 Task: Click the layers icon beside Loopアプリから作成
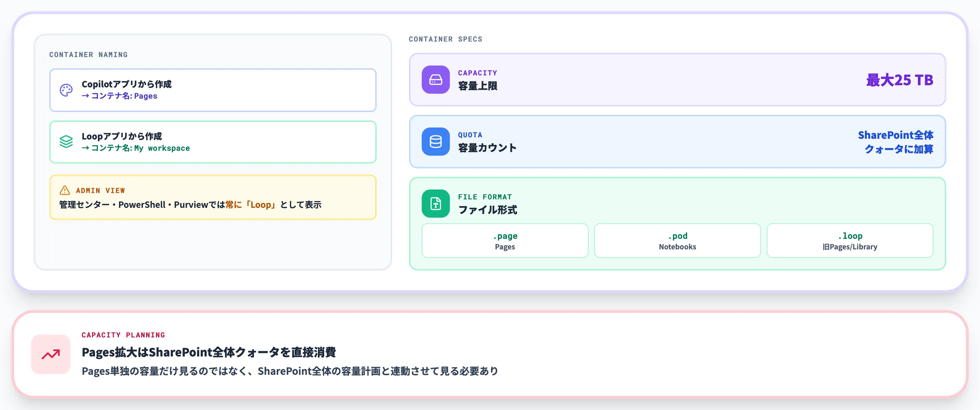coord(66,142)
